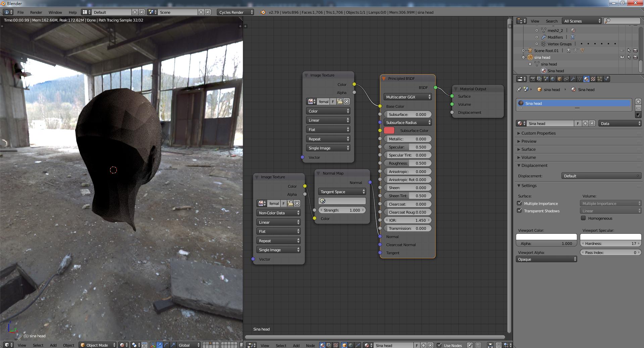The height and width of the screenshot is (348, 644).
Task: Click Subsurface Color red swatch
Action: [389, 130]
